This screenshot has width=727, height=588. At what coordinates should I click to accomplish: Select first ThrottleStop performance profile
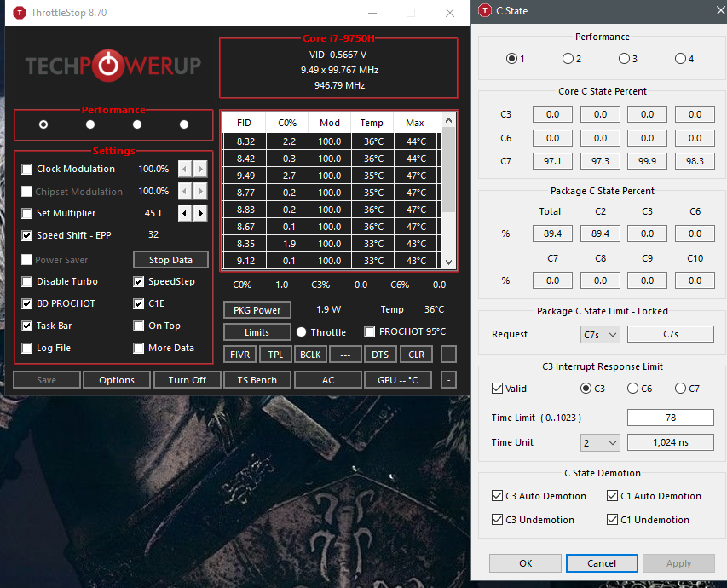point(43,124)
